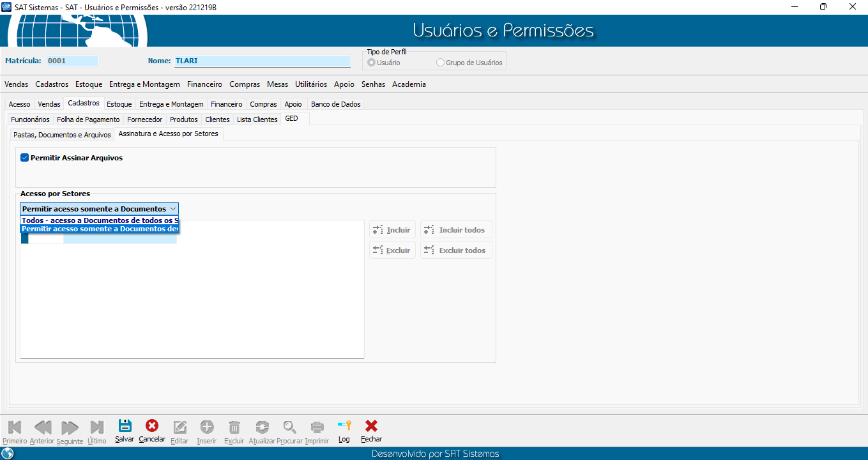This screenshot has height=460, width=868.
Task: Close form with the Fechar icon
Action: pos(371,427)
